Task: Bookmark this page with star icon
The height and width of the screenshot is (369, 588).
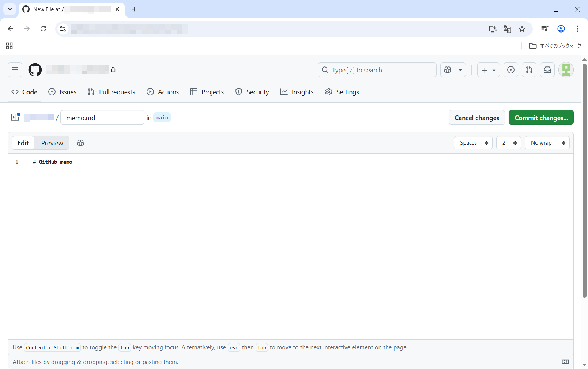Action: (x=522, y=29)
